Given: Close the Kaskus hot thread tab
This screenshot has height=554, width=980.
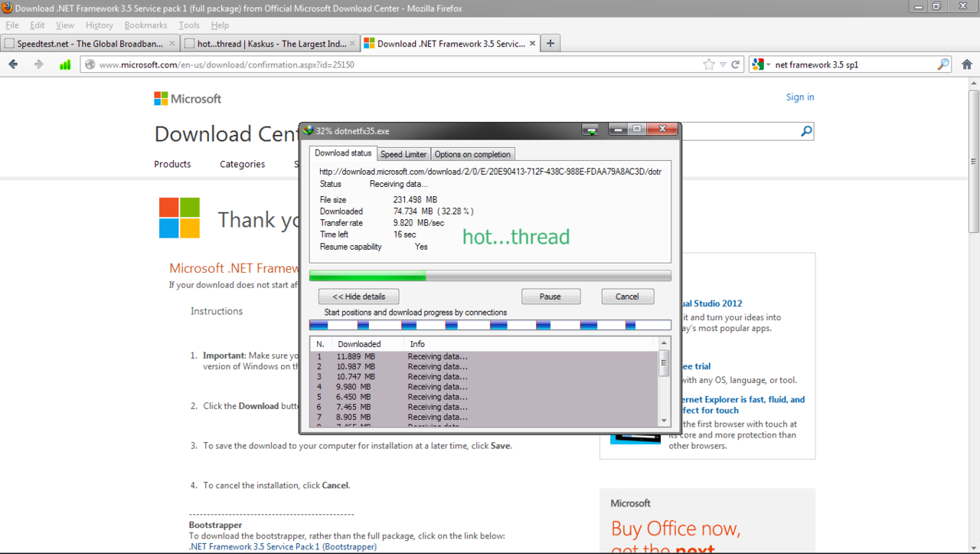Looking at the screenshot, I should click(352, 44).
